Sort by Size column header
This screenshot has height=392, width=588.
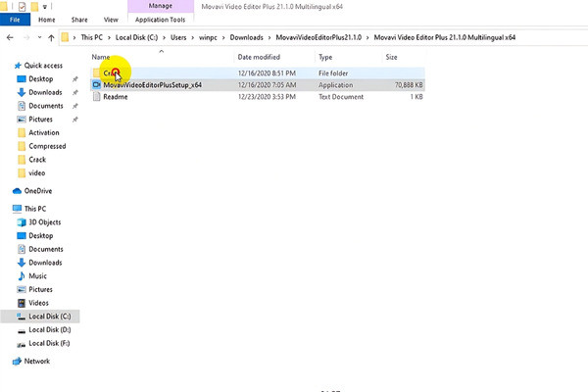click(x=391, y=57)
